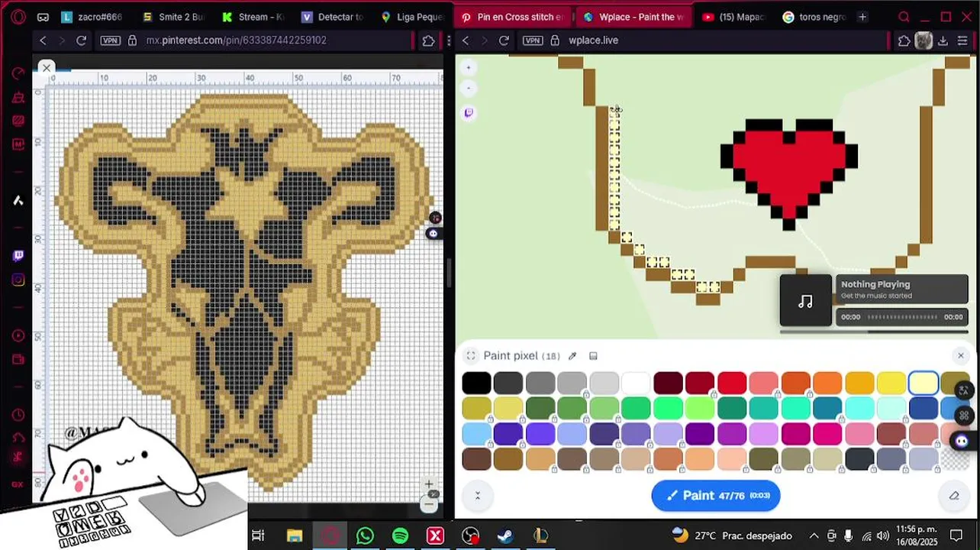980x550 pixels.
Task: Switch to the Pin en Cross stitch tab
Action: click(512, 17)
